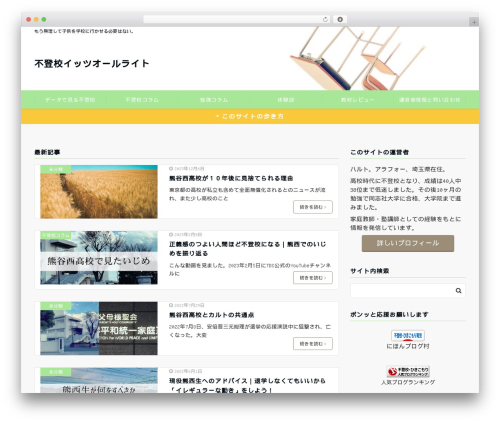The image size is (500, 423).
Task: Click the site title 不登校イッツオールライト
Action: click(x=92, y=63)
